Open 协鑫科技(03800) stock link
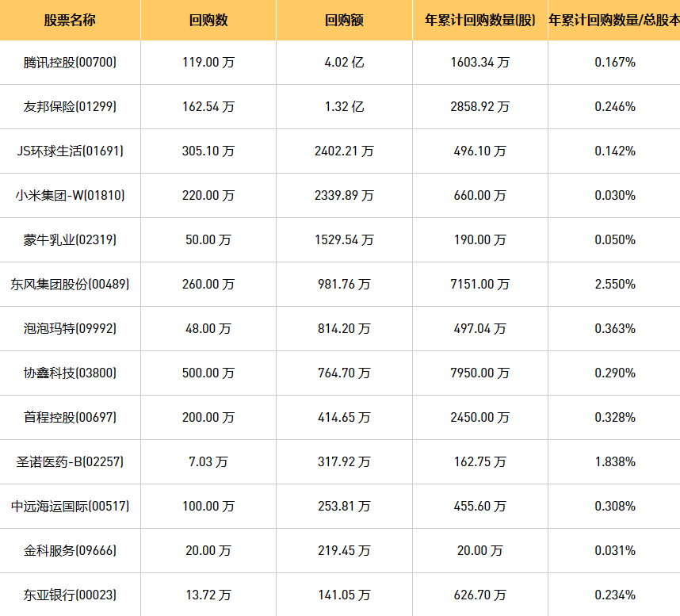The height and width of the screenshot is (616, 680). tap(70, 373)
